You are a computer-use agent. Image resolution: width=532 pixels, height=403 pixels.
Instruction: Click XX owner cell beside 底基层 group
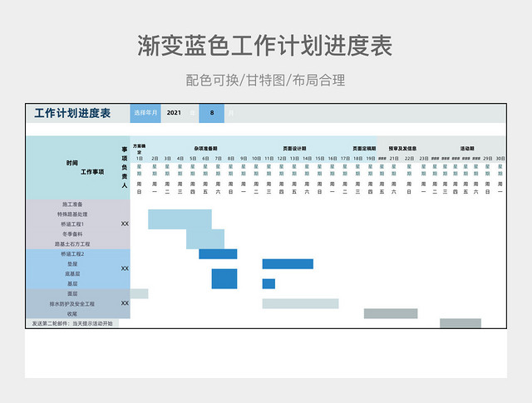[x=125, y=268]
